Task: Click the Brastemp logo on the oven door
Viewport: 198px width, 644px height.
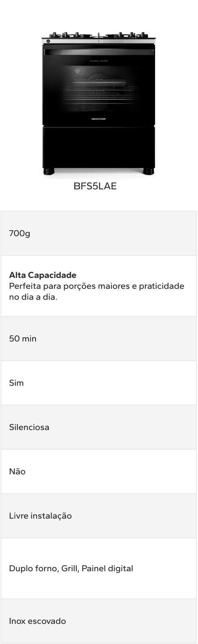Action: pos(99,119)
